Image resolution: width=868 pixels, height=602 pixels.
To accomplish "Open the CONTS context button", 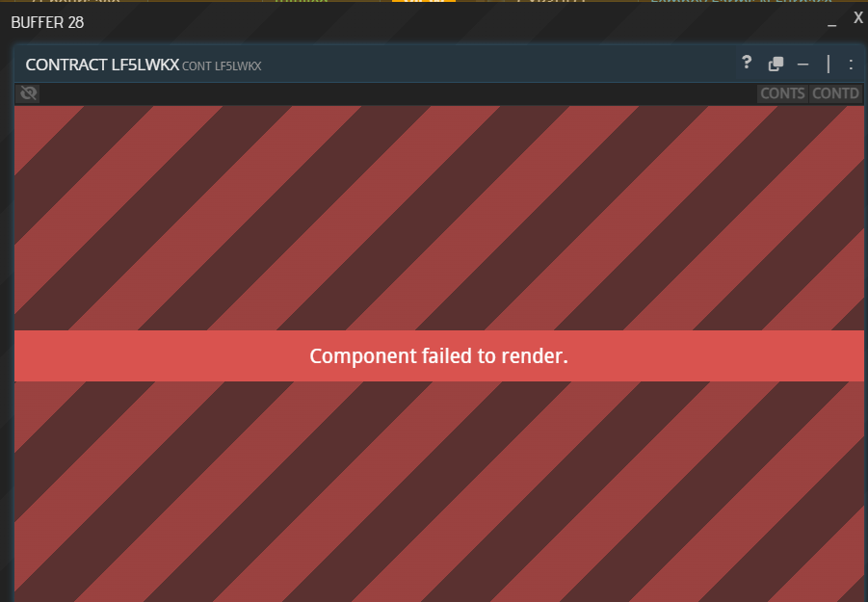I will [x=782, y=93].
